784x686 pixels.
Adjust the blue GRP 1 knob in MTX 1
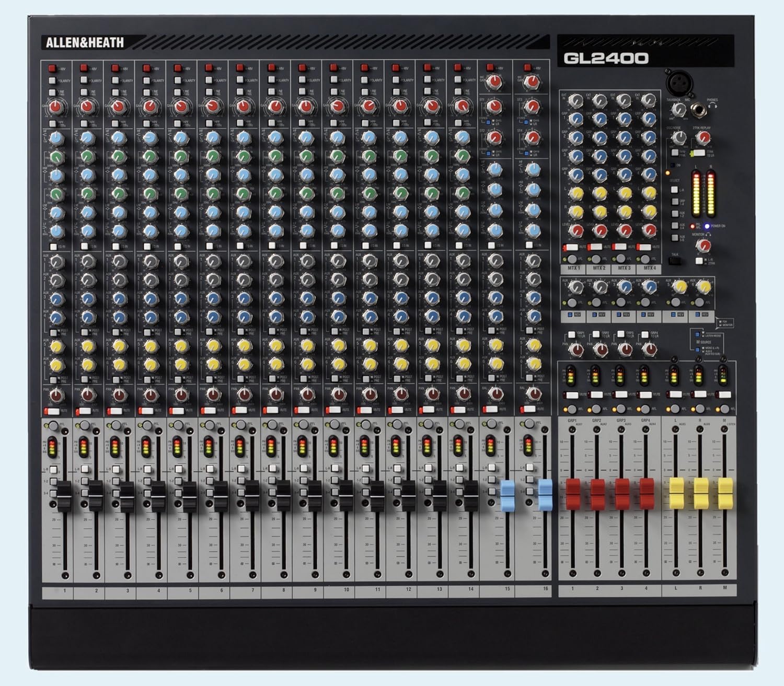[577, 119]
